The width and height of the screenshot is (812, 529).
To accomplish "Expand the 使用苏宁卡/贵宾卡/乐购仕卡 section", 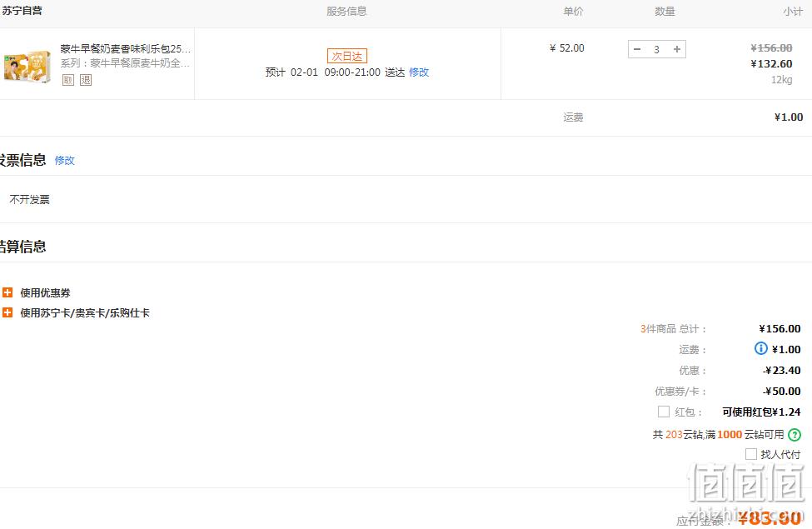I will pyautogui.click(x=7, y=312).
